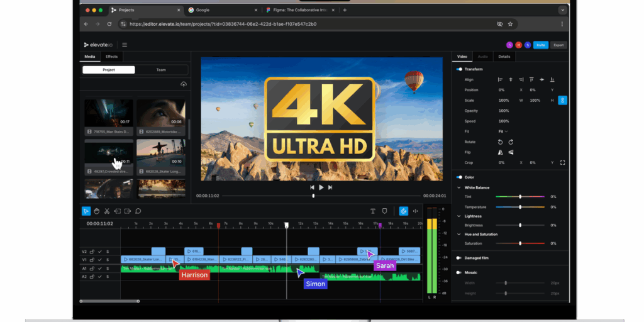Collapse the Lightness group
This screenshot has width=644, height=322.
tap(459, 216)
